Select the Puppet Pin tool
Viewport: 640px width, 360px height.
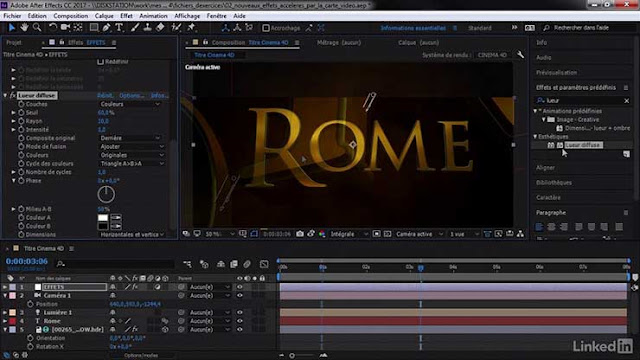191,28
